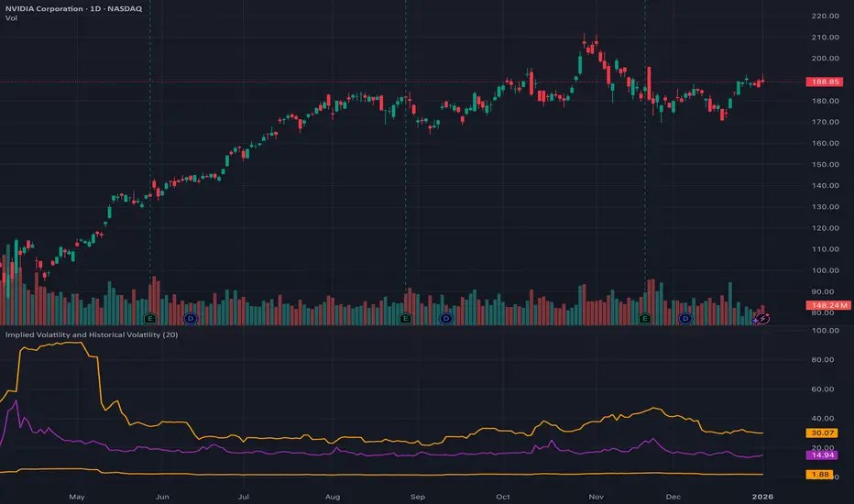Click the May label on the time axis
This screenshot has height=504, width=854.
77,497
